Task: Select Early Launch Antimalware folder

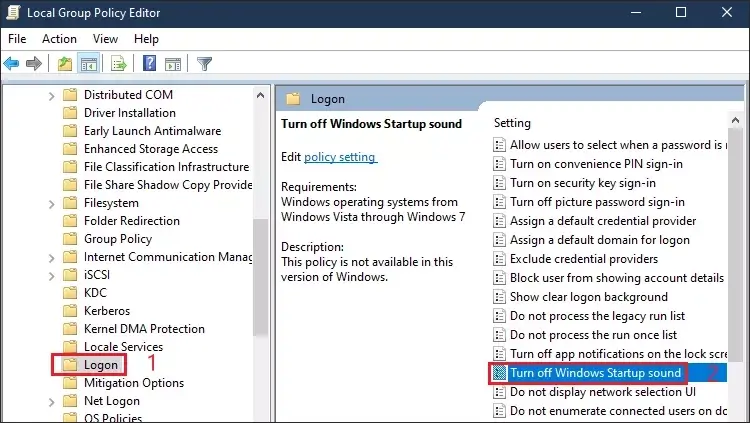Action: 152,131
